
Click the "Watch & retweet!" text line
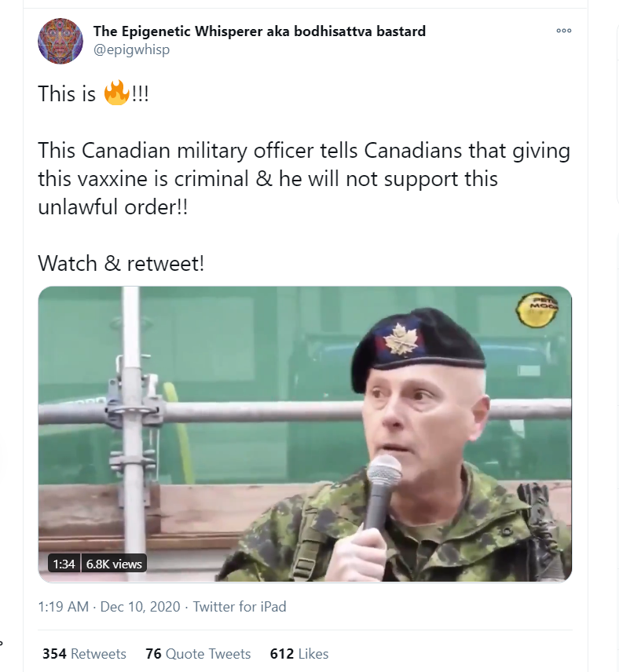coord(121,263)
